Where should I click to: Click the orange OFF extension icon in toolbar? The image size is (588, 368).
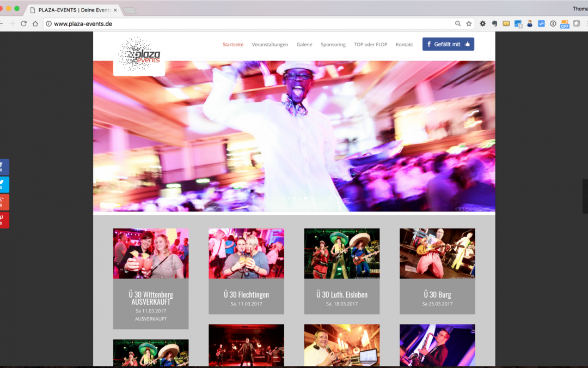pyautogui.click(x=564, y=23)
